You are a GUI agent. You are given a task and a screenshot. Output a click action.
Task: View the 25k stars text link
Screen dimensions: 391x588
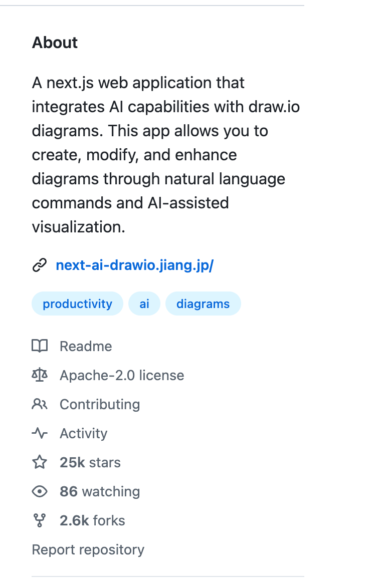coord(90,462)
